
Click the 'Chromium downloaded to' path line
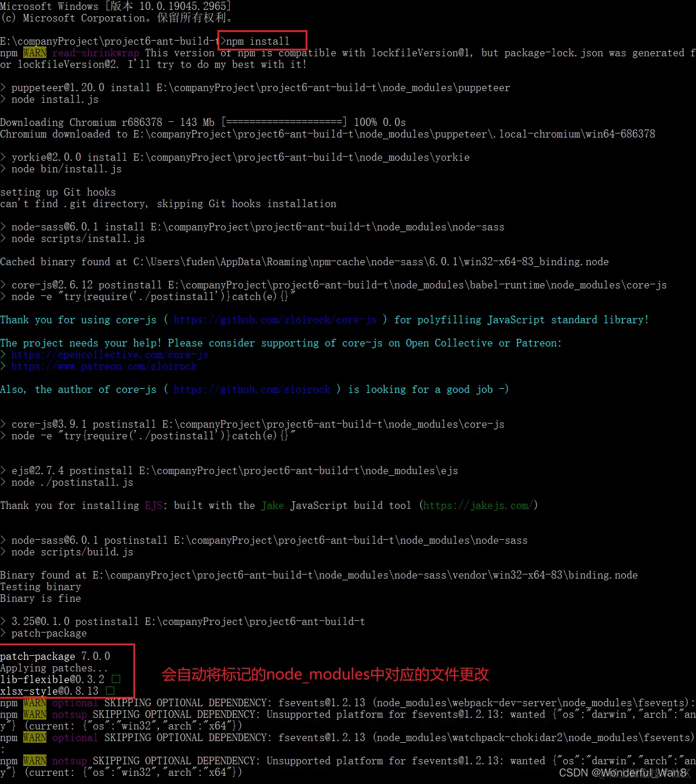pyautogui.click(x=328, y=134)
